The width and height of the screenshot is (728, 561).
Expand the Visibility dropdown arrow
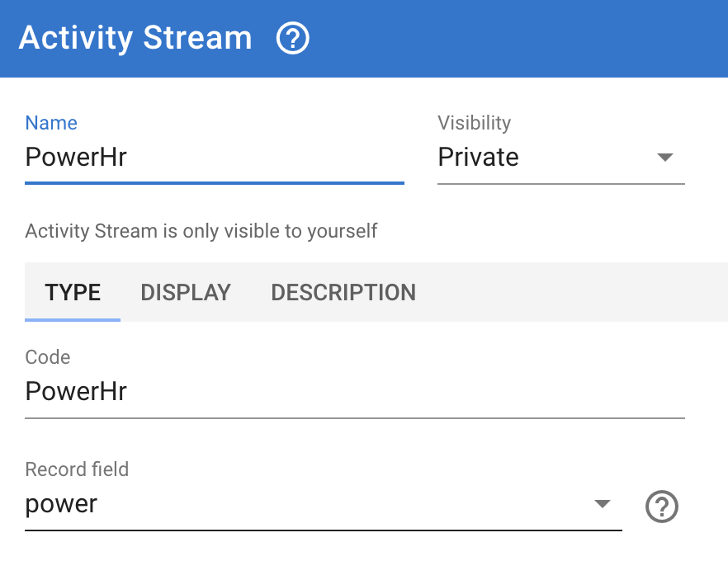pos(665,158)
